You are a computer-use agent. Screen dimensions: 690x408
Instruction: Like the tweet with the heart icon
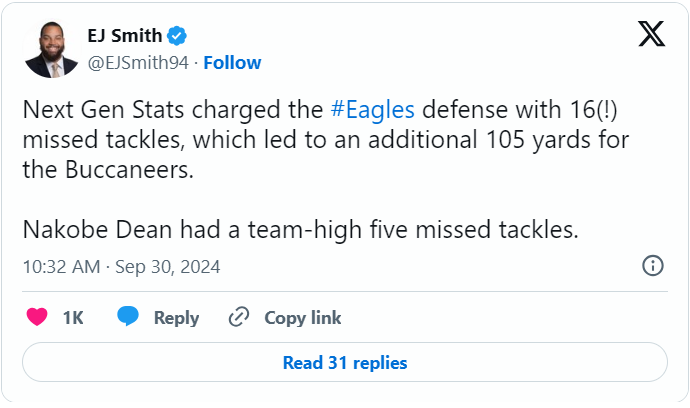click(x=37, y=318)
